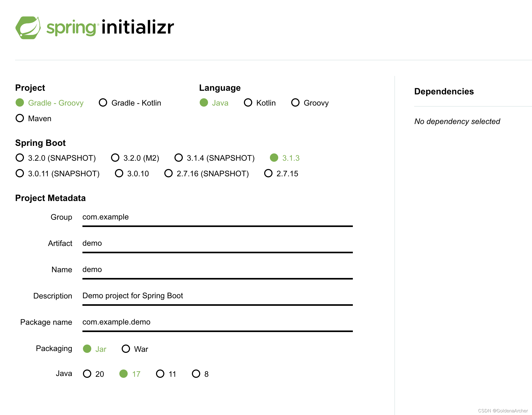Click the Description field label
The width and height of the screenshot is (532, 415).
[x=53, y=296]
